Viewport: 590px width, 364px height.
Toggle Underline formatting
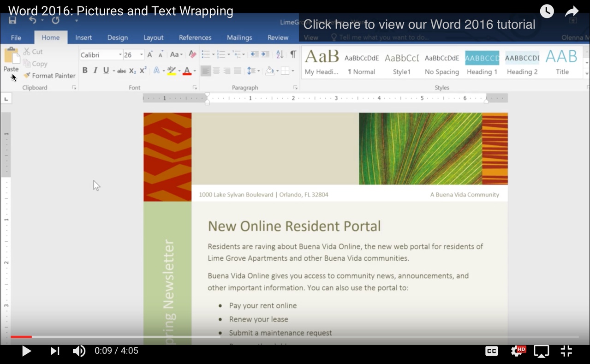106,71
